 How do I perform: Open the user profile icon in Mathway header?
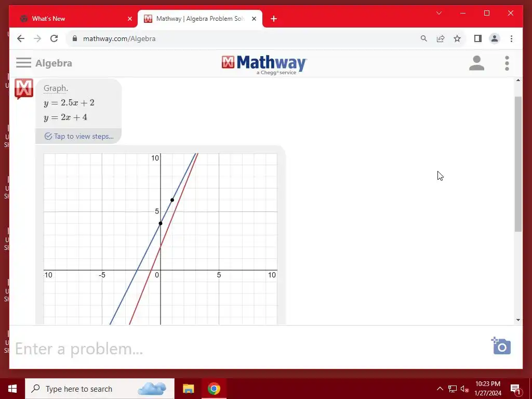pos(476,63)
